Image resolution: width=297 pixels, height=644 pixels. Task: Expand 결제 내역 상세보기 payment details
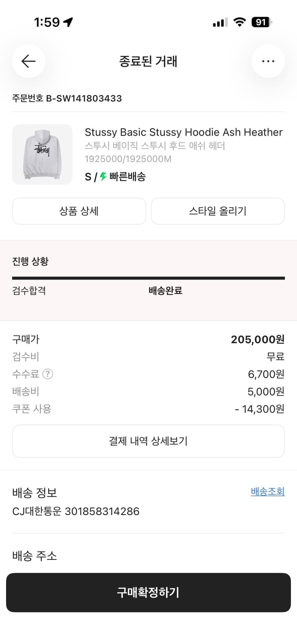148,440
